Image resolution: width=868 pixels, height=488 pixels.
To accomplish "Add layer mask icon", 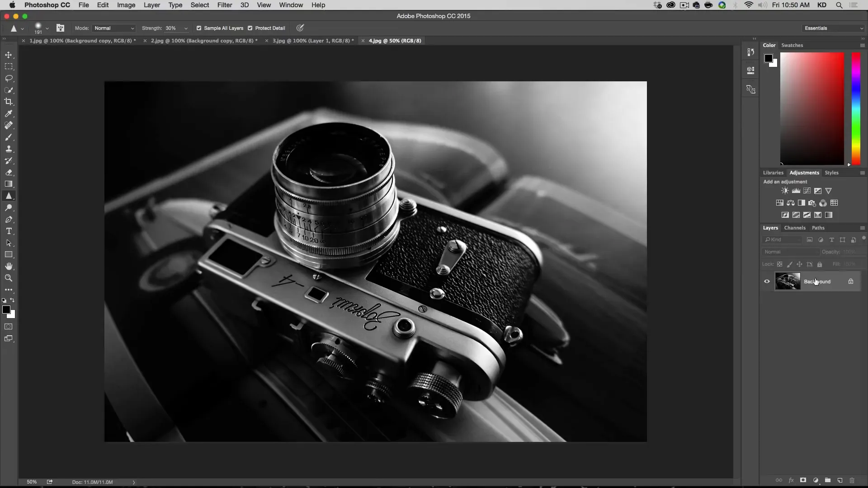I will point(803,480).
